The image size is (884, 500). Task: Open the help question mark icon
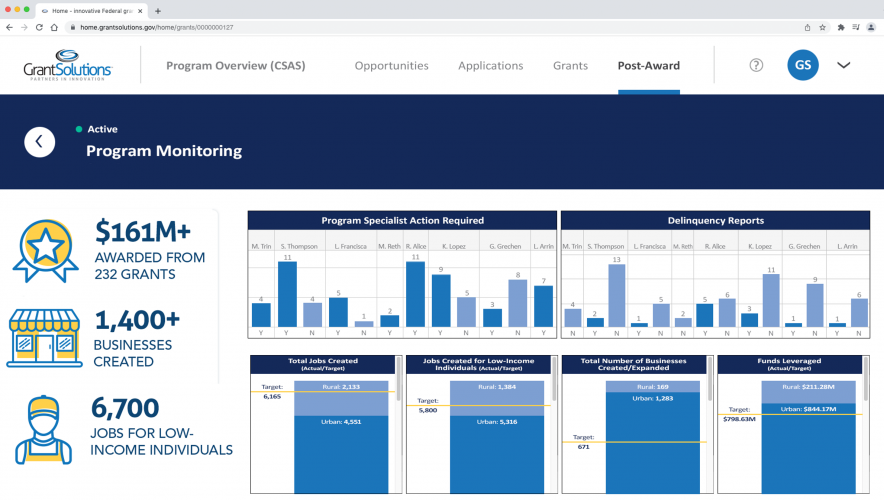pyautogui.click(x=756, y=65)
